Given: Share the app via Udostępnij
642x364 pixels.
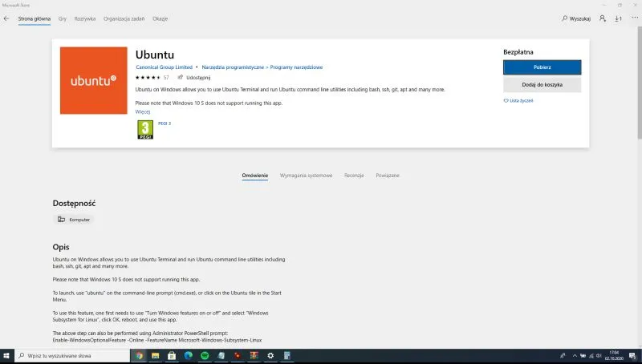Looking at the screenshot, I should pyautogui.click(x=194, y=77).
